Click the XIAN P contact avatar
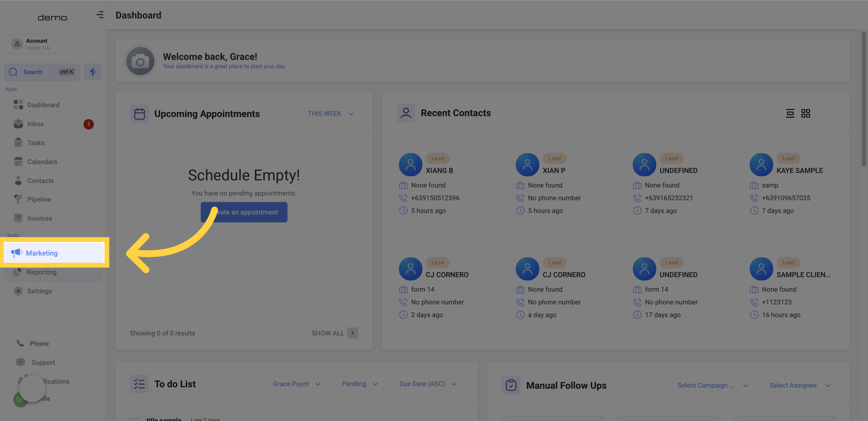Image resolution: width=868 pixels, height=421 pixels. coord(527,165)
